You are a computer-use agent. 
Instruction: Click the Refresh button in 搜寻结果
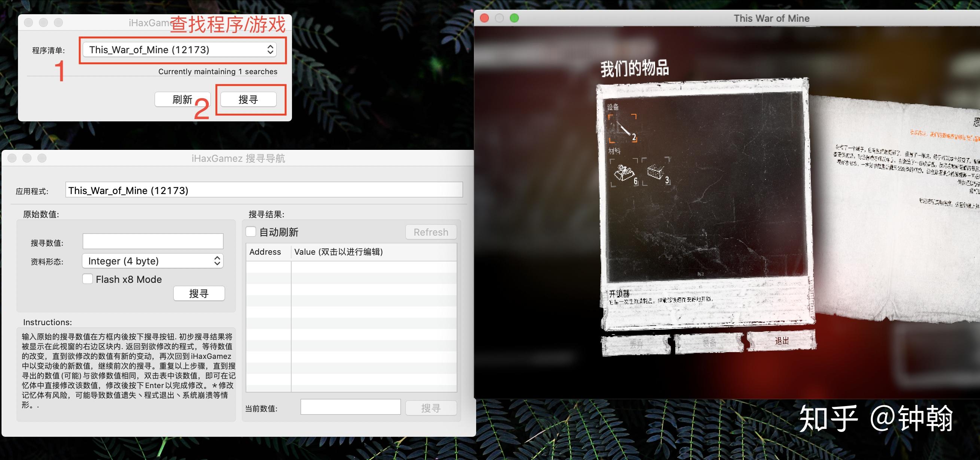coord(431,232)
